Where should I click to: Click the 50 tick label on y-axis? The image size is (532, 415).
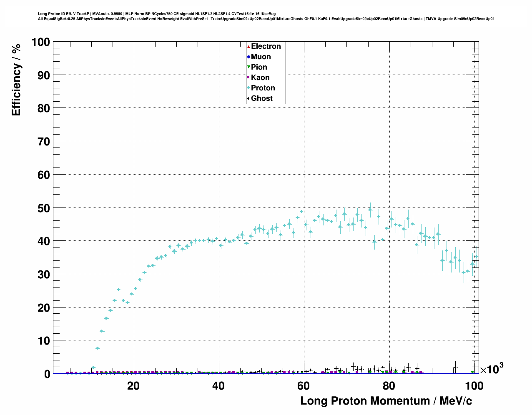point(41,208)
